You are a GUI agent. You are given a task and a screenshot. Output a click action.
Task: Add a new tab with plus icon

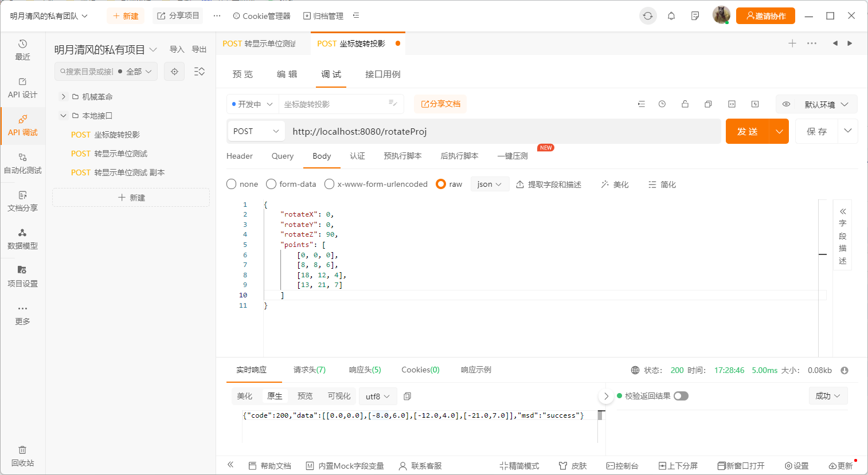point(792,44)
